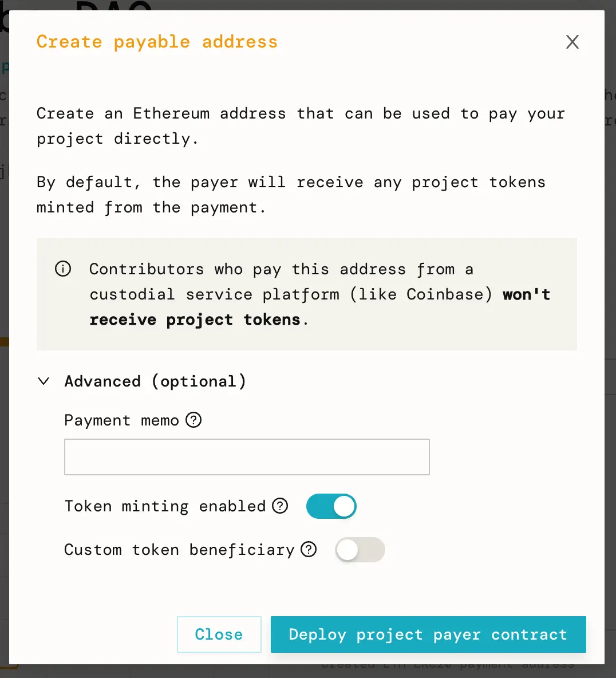
Task: Disable the Token minting enabled switch
Action: (331, 507)
